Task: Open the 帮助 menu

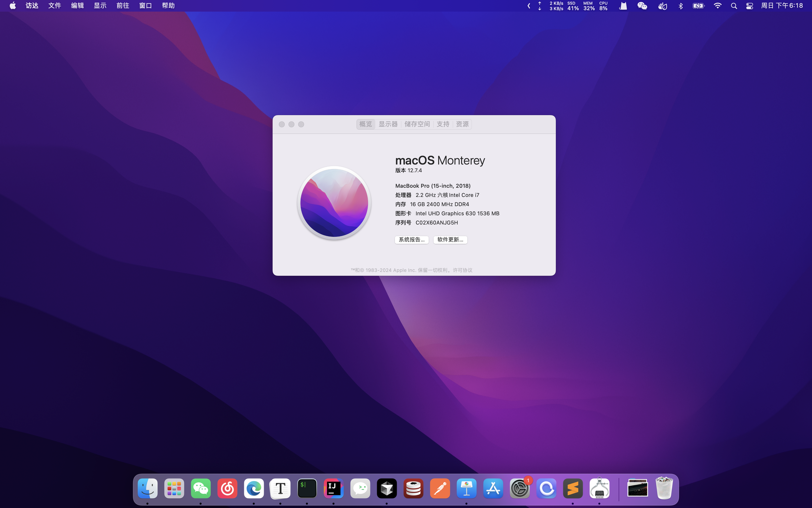Action: click(168, 6)
